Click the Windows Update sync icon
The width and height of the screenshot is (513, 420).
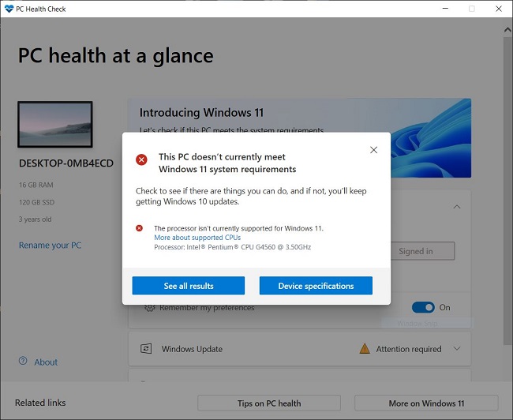(x=146, y=349)
